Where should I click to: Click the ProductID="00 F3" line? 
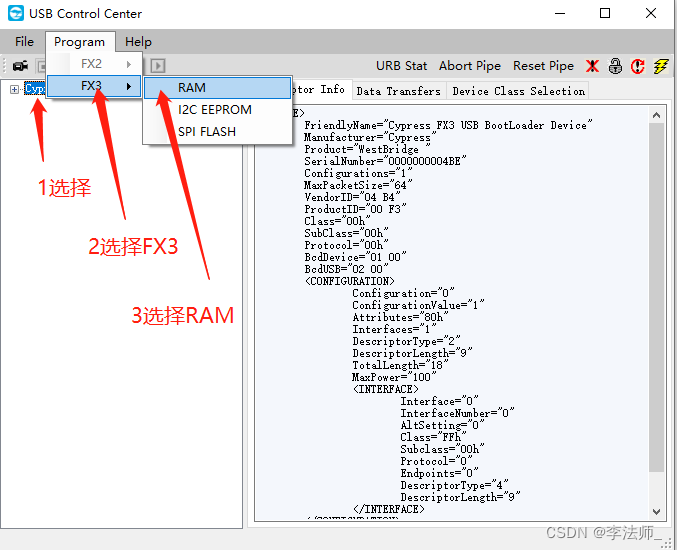point(355,209)
